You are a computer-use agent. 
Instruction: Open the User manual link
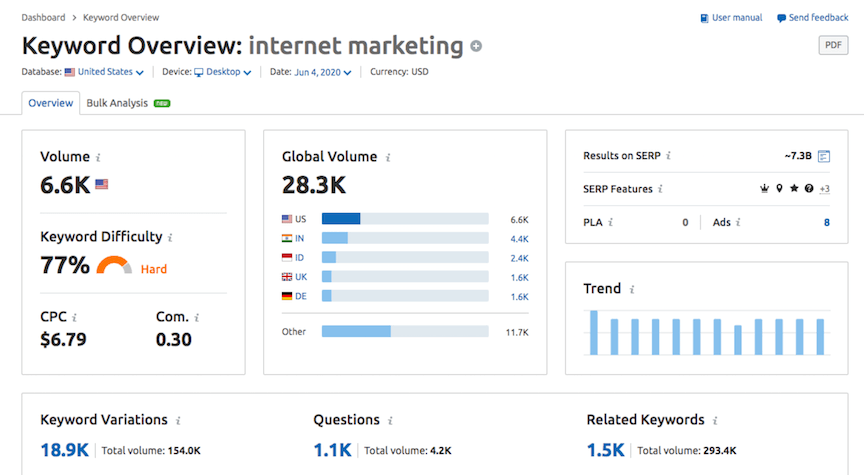pos(737,18)
